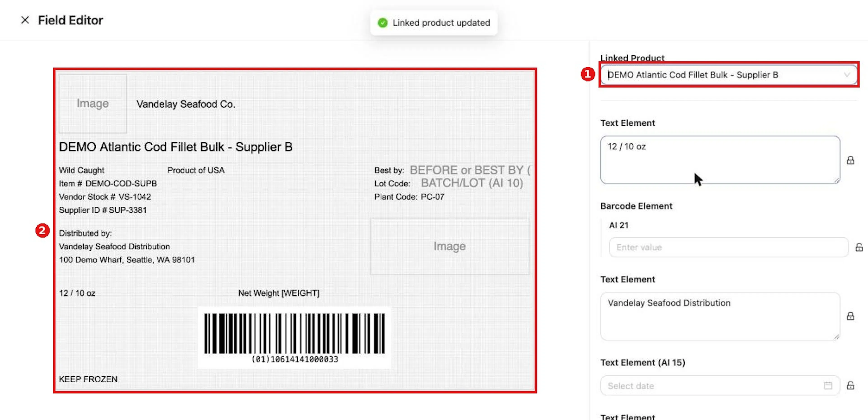Screen dimensions: 868x420
Task: Click the BATCH/LOT (AI 10) placeholder
Action: click(472, 183)
